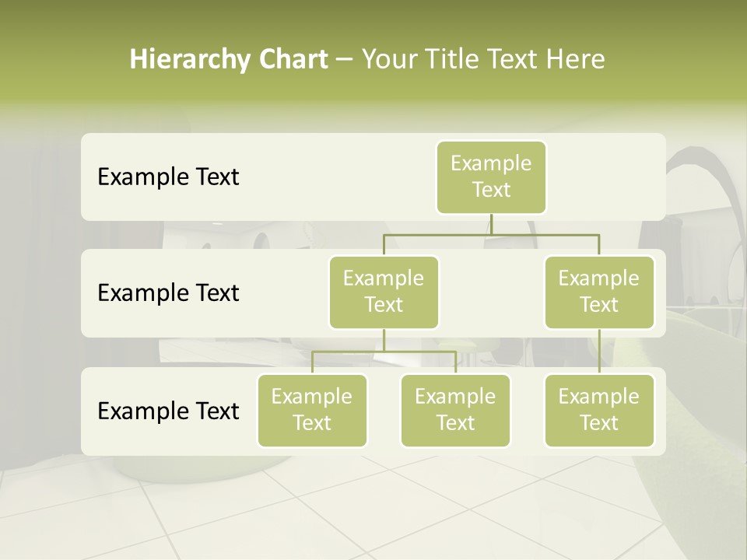Select the left second-level 'Example Text' box
Viewport: 747px width, 560px height.
[384, 292]
